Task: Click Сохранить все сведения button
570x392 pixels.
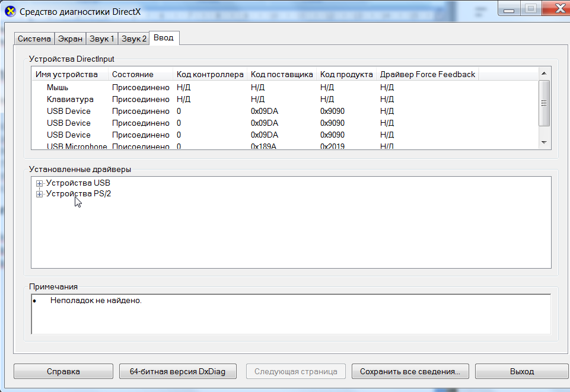Action: 410,371
